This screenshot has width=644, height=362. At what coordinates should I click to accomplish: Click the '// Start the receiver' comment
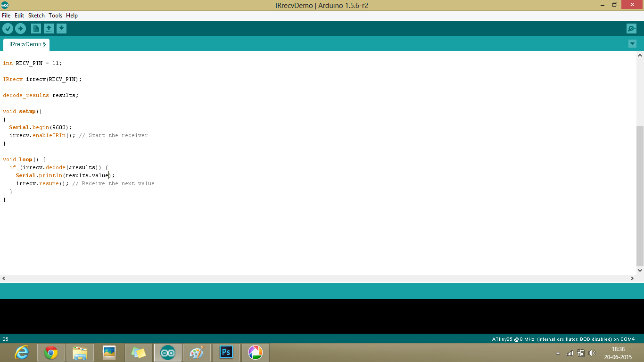point(113,135)
